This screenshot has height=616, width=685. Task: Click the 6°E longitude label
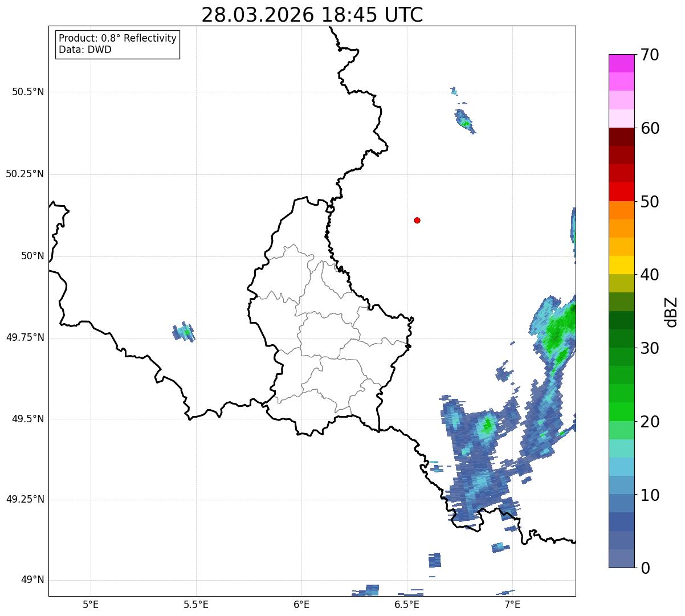(301, 604)
